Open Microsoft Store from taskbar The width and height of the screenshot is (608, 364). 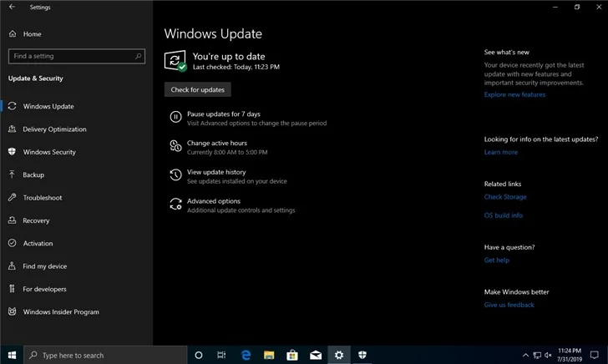coord(292,355)
